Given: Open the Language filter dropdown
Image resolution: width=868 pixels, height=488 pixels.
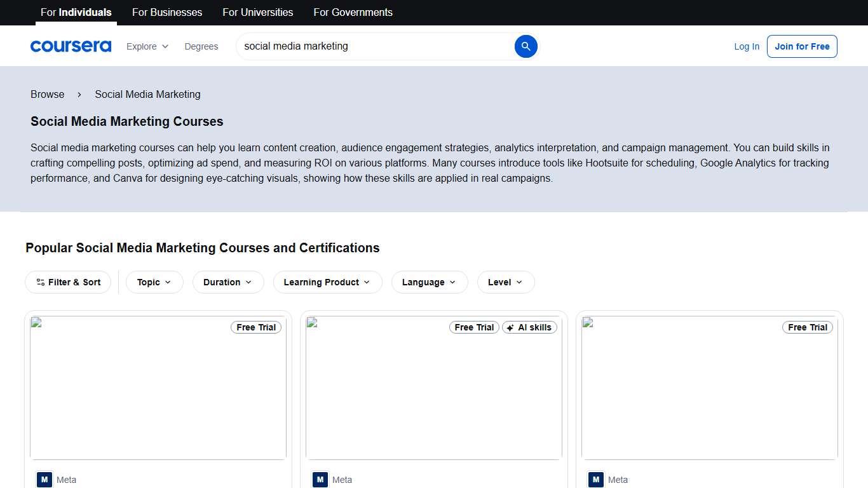Looking at the screenshot, I should point(429,282).
